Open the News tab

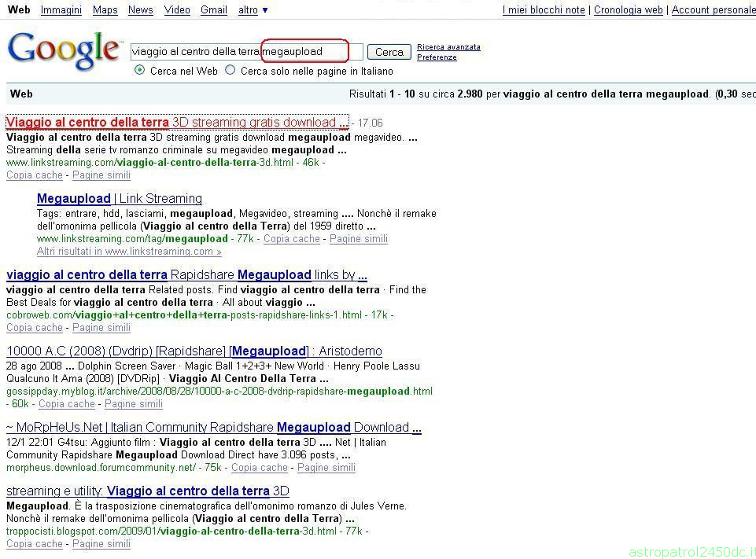[x=140, y=9]
